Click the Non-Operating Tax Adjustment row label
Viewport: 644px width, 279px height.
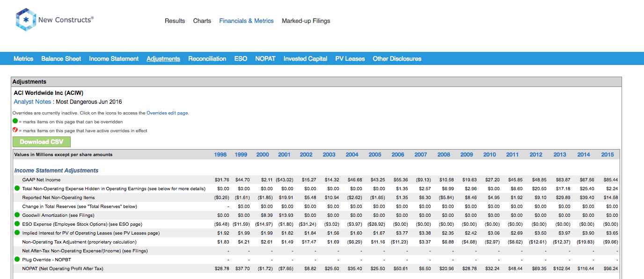pos(79,242)
